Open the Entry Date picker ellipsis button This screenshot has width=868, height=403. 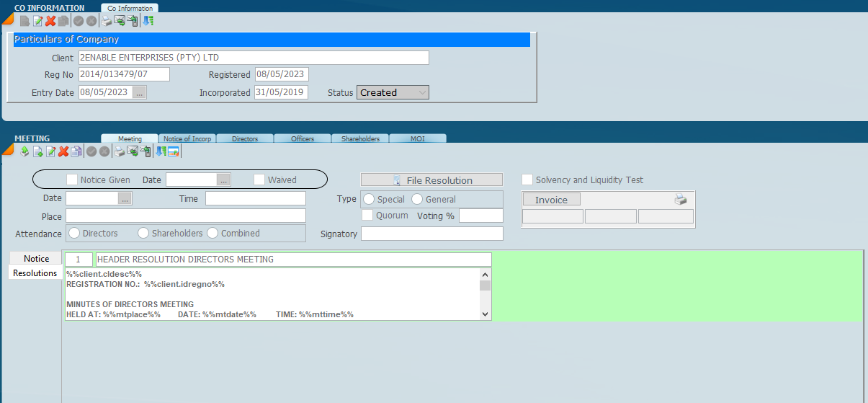pos(140,92)
